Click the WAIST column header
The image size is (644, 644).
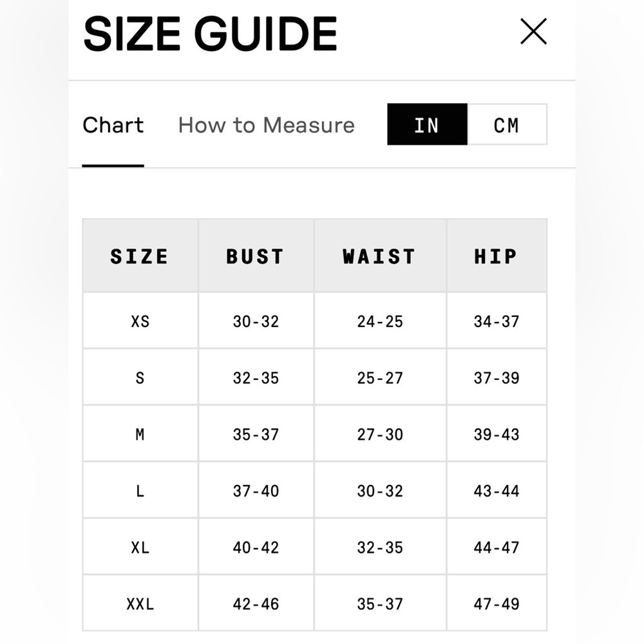tap(379, 256)
